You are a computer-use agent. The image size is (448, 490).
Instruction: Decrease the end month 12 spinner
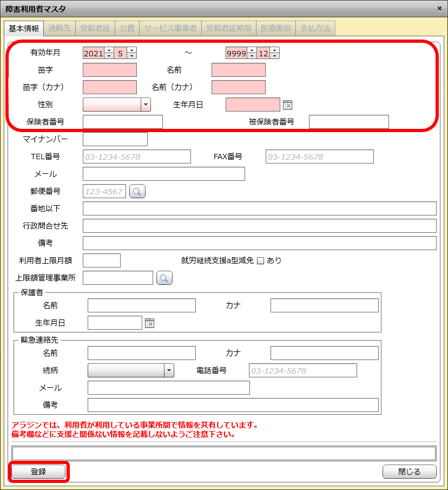click(x=275, y=56)
